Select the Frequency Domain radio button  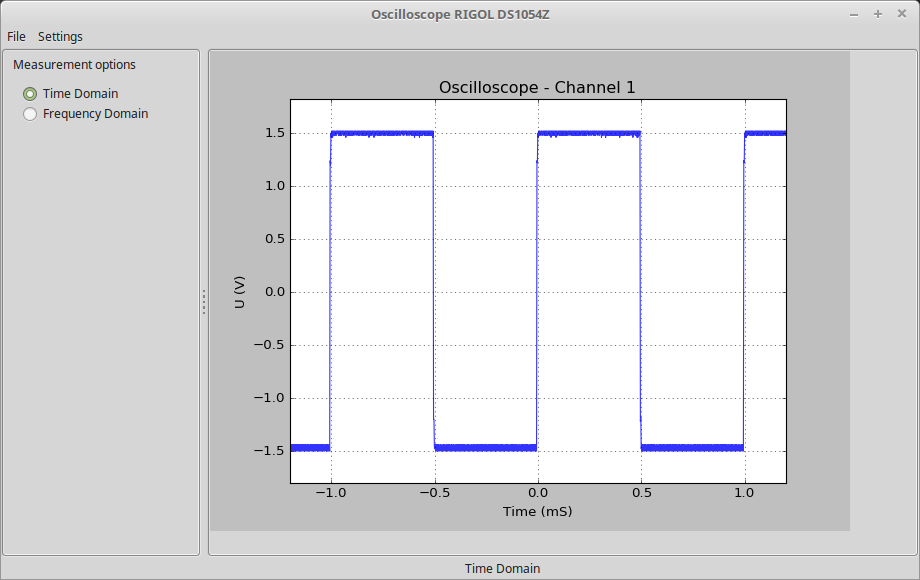pyautogui.click(x=30, y=114)
